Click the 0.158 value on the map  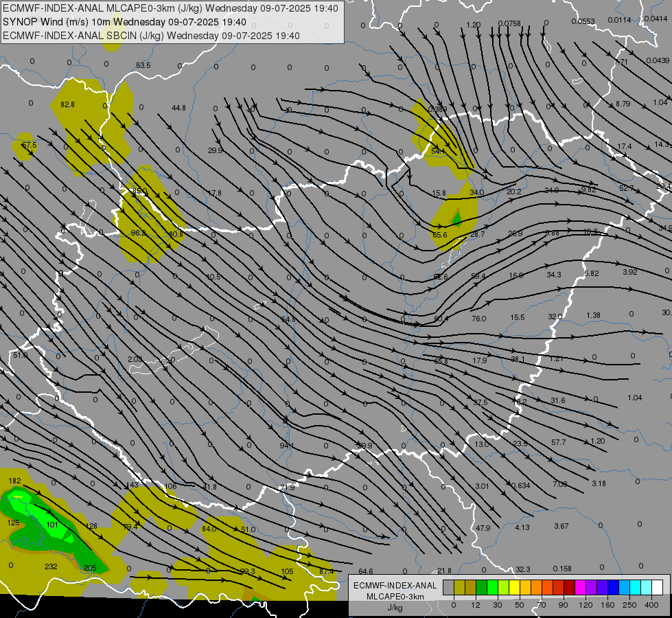tap(562, 569)
